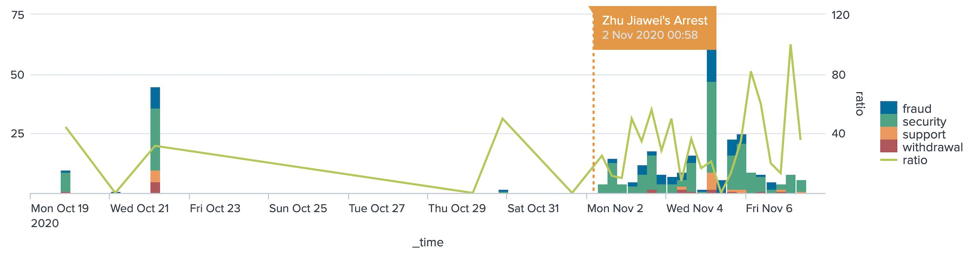980x256 pixels.
Task: Click the _time x-axis title
Action: (x=428, y=242)
